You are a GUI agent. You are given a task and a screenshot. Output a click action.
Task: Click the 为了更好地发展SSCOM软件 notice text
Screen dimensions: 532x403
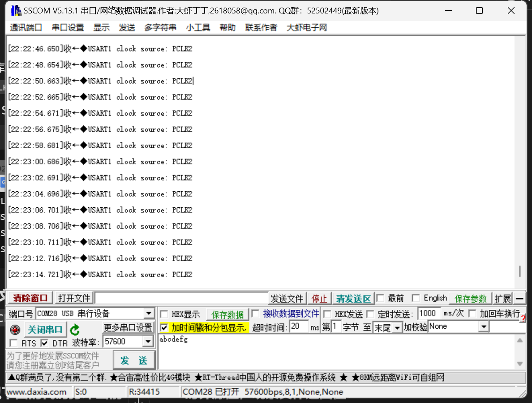pyautogui.click(x=52, y=356)
